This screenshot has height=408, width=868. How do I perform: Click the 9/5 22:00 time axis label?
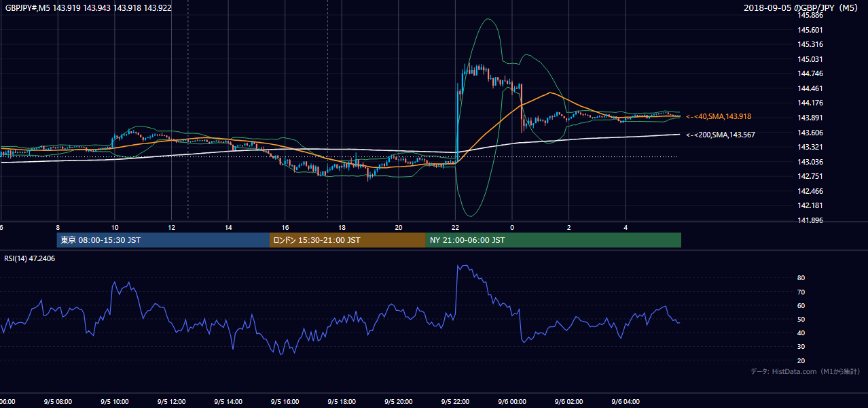tap(455, 402)
